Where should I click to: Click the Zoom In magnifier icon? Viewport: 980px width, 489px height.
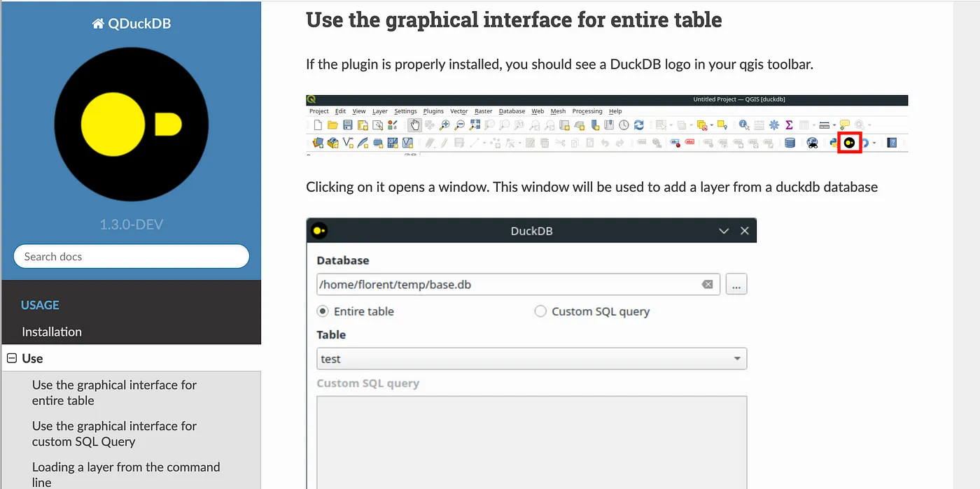[x=444, y=125]
